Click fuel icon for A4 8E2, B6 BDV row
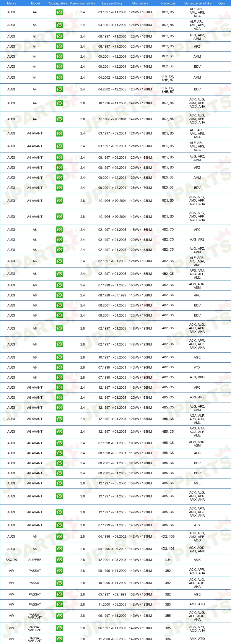This screenshot has width=231, height=644. tap(59, 66)
